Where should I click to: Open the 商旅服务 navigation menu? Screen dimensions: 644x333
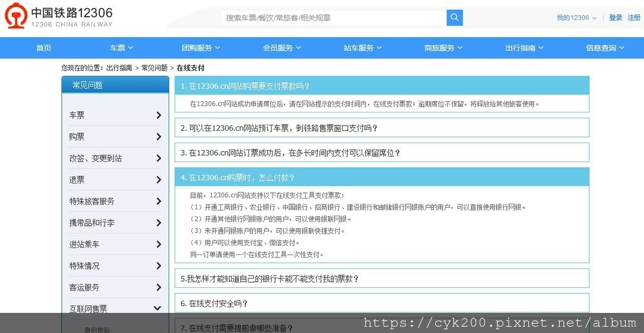pos(443,48)
